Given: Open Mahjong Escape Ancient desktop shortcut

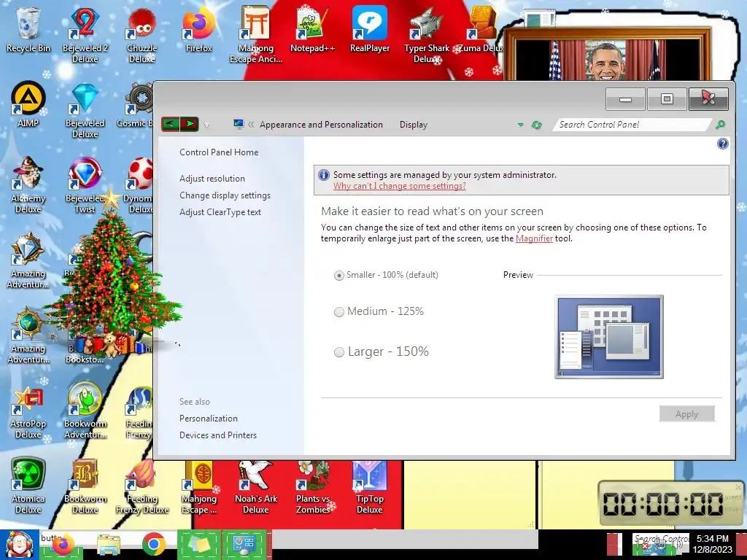Looking at the screenshot, I should click(256, 36).
